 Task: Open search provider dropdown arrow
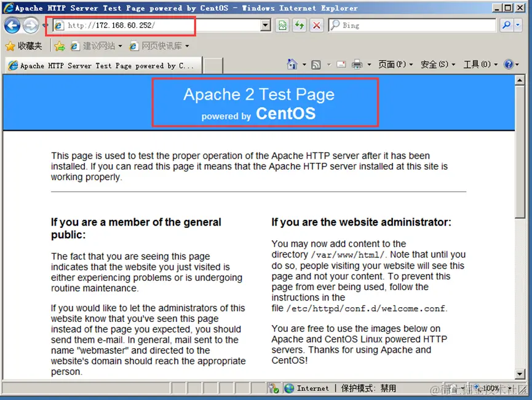[518, 25]
